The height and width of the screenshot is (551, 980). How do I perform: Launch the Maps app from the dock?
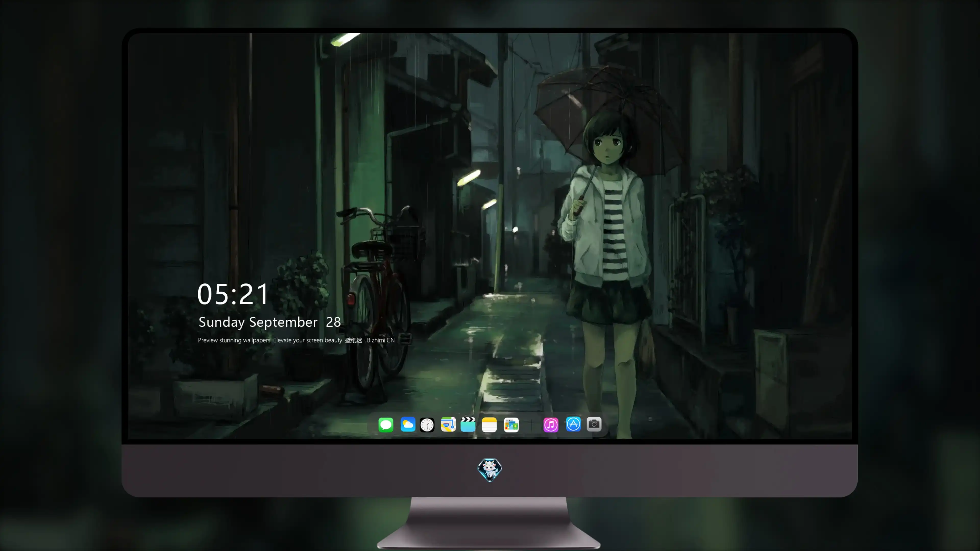tap(448, 424)
